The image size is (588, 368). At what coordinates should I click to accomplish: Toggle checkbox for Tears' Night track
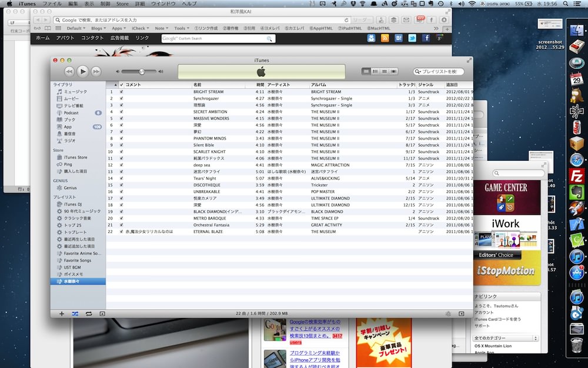point(121,178)
